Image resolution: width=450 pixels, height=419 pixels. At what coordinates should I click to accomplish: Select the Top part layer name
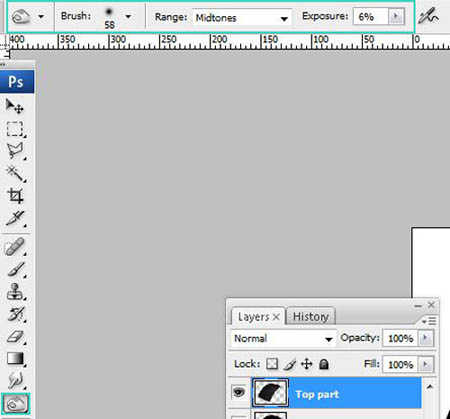[317, 395]
